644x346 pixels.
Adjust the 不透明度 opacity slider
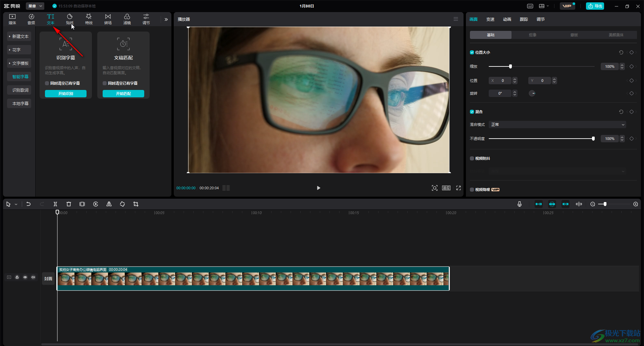[593, 139]
